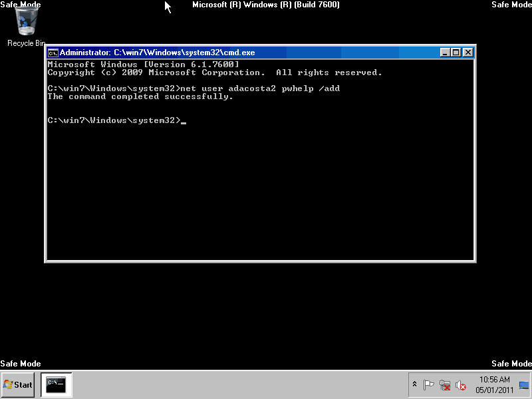Minimize the Command Prompt window
This screenshot has width=532, height=399.
445,53
